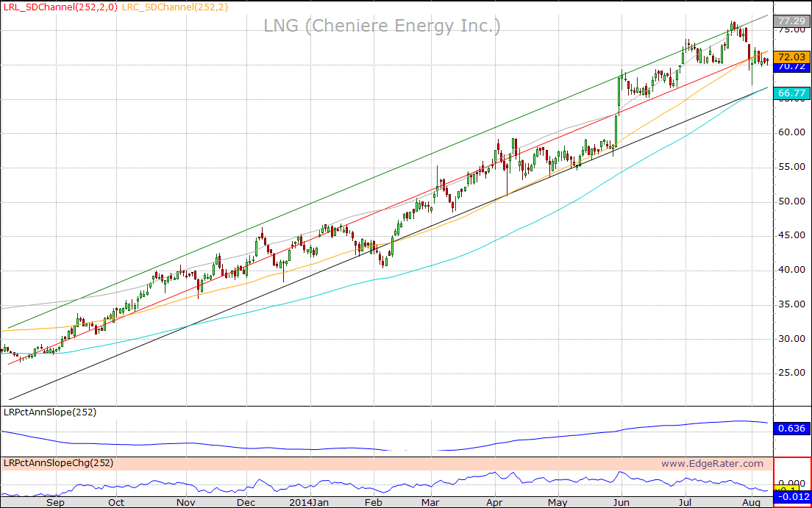Click the orange 72.03 price marker
The image size is (812, 508).
tap(792, 55)
